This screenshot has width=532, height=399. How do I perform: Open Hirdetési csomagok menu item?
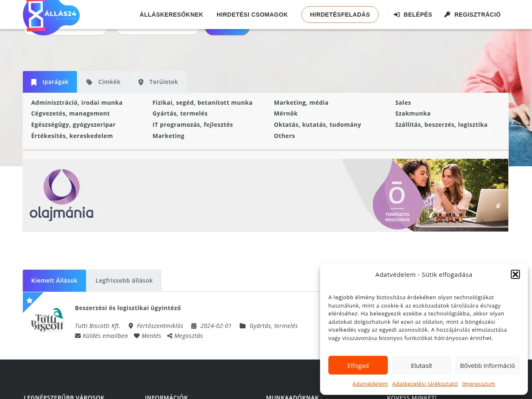(252, 15)
